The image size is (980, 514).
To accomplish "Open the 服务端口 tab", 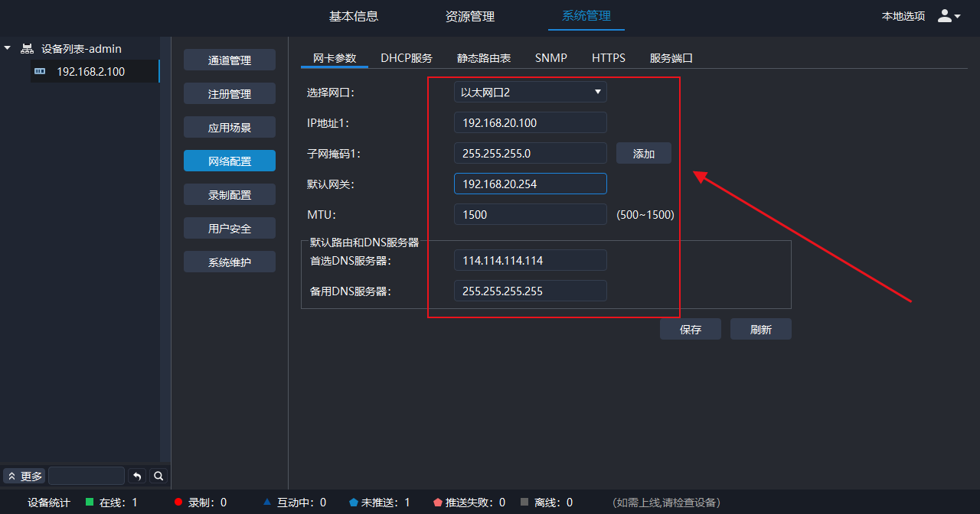I will point(671,58).
